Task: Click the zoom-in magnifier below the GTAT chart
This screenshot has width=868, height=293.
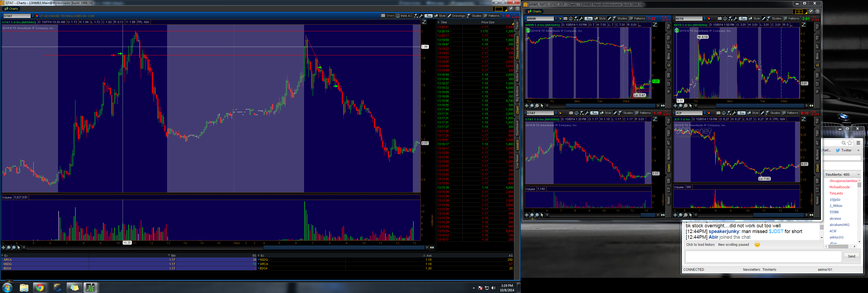Action: 9,247
